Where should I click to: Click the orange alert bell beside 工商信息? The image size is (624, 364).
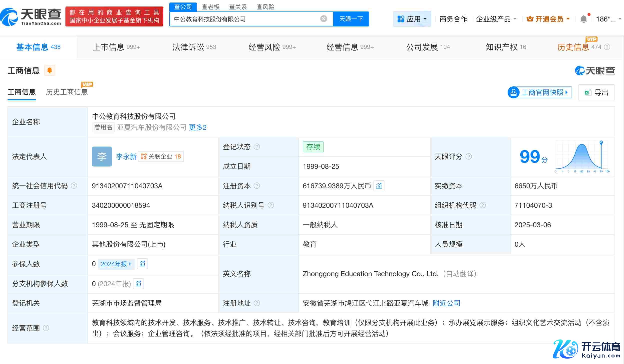click(49, 70)
